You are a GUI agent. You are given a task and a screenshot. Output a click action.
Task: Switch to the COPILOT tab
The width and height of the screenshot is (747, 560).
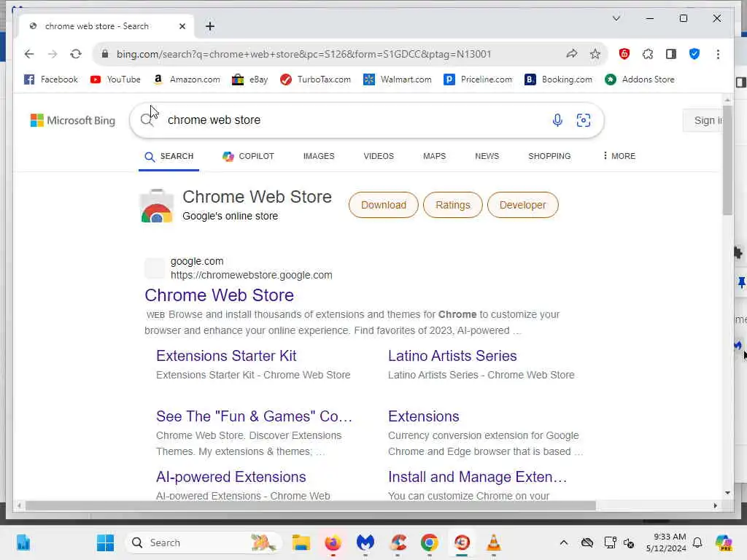click(x=248, y=156)
